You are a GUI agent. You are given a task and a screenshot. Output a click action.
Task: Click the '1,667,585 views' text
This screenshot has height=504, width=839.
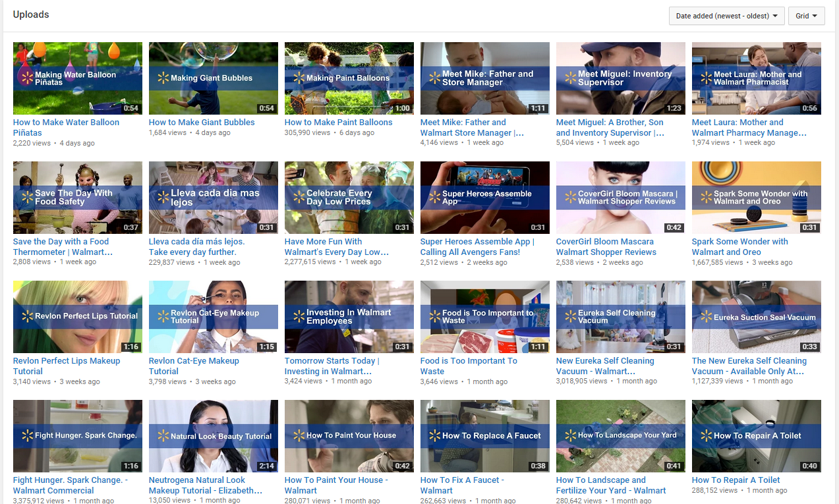[717, 262]
